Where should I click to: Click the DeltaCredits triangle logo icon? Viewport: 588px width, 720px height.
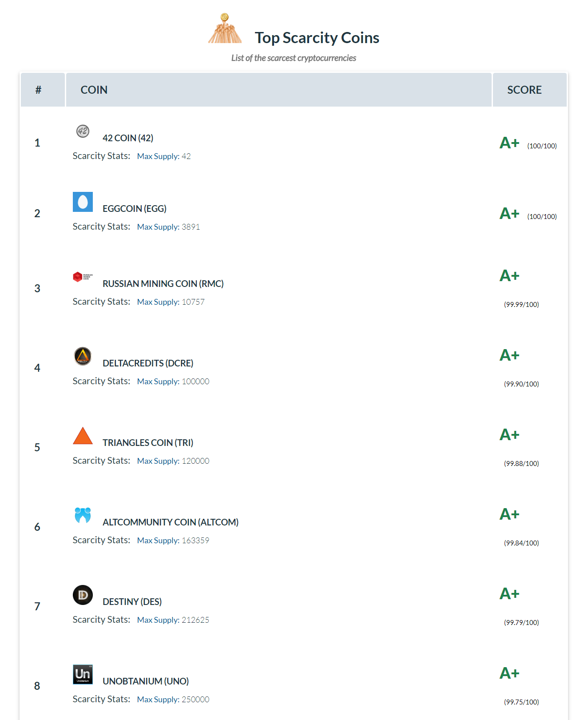tap(83, 356)
